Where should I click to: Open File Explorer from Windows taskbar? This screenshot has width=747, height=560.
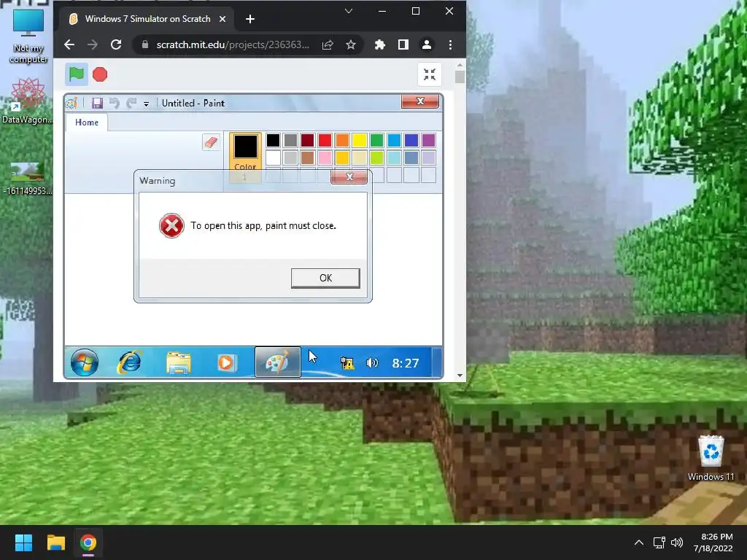pos(55,542)
